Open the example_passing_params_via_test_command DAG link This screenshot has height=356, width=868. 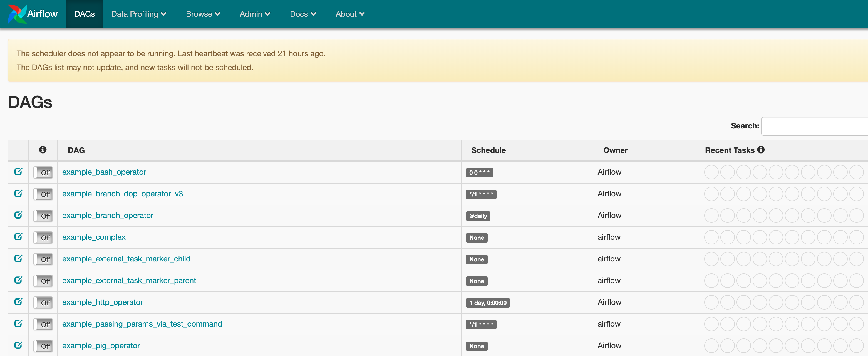coord(142,324)
